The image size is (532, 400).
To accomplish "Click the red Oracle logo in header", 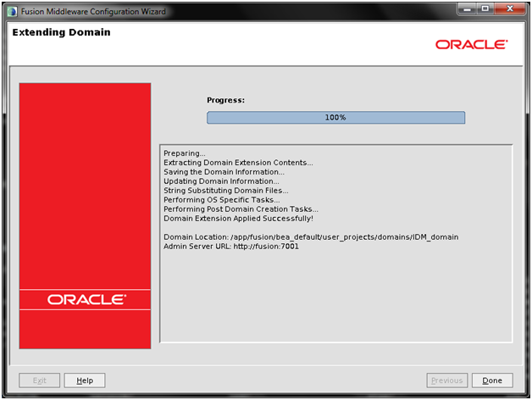I will coord(471,44).
